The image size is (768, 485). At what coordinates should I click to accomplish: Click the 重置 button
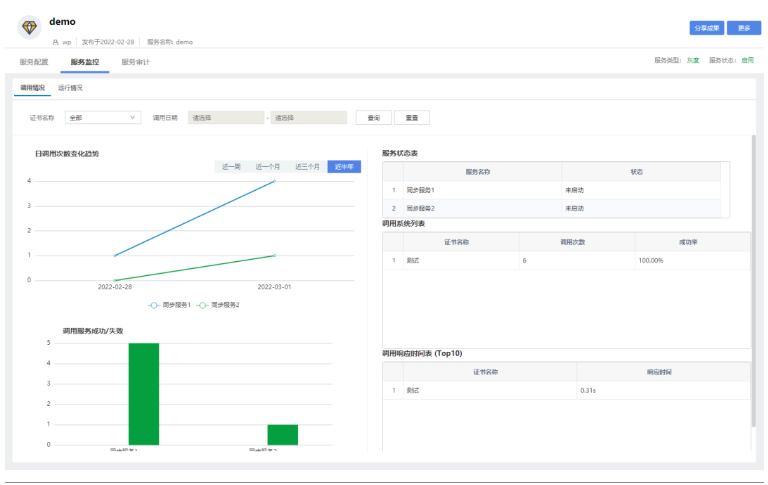[x=411, y=117]
